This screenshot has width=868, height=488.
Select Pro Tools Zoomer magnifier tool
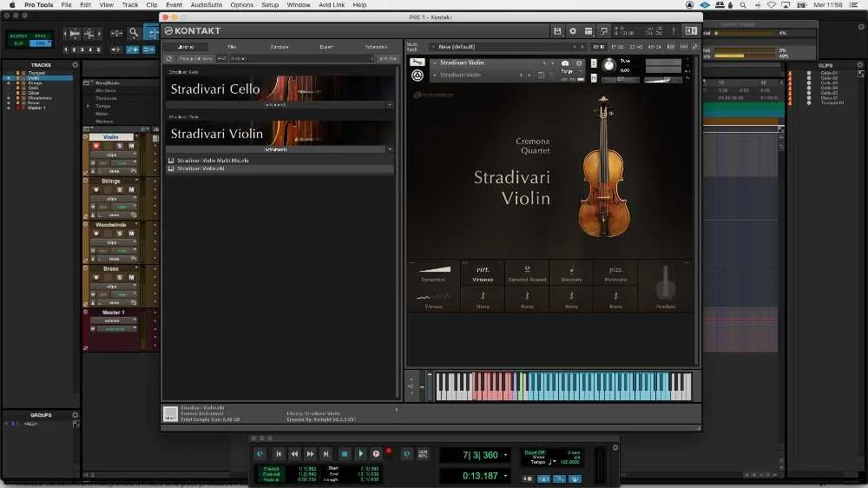coord(134,33)
